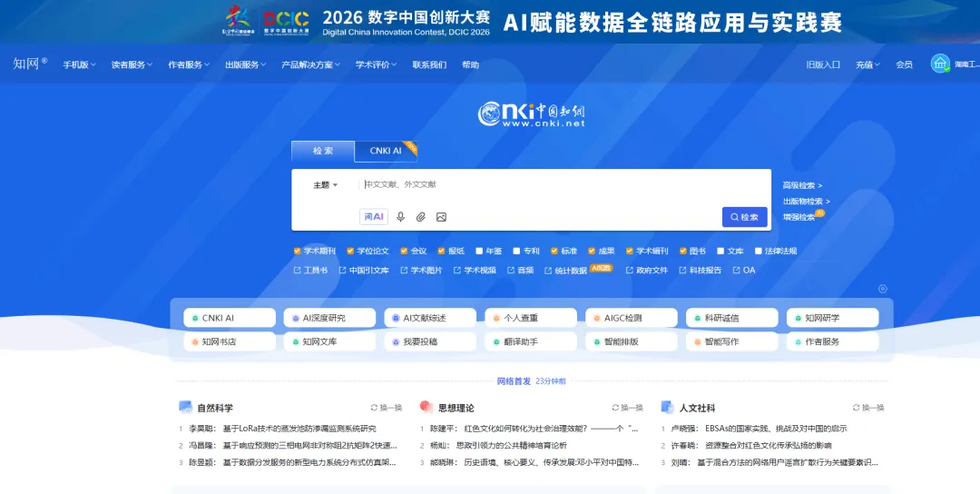Switch to 检索 tab

click(323, 151)
